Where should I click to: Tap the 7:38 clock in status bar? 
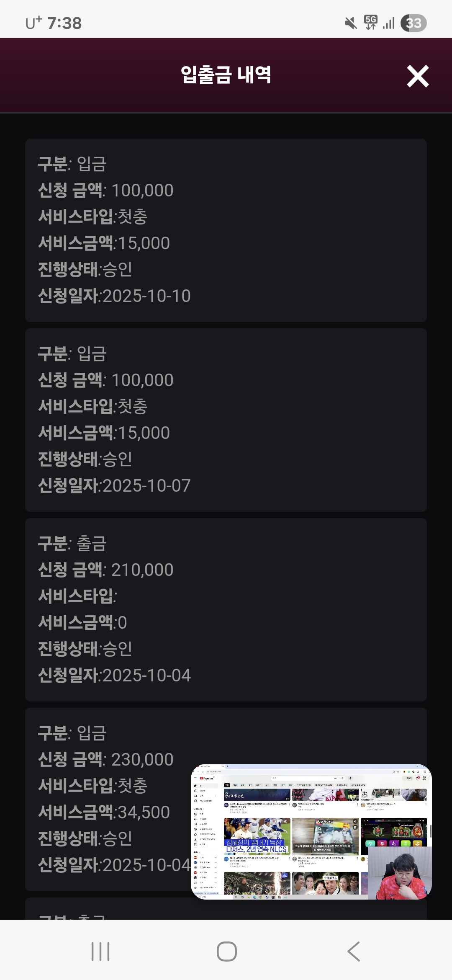[x=64, y=23]
